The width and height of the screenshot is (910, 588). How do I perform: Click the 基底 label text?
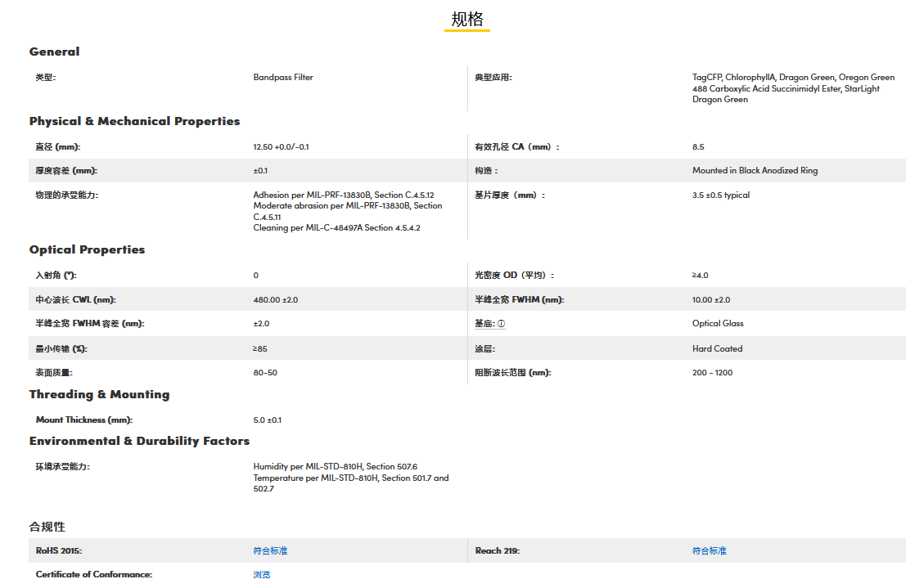click(484, 324)
